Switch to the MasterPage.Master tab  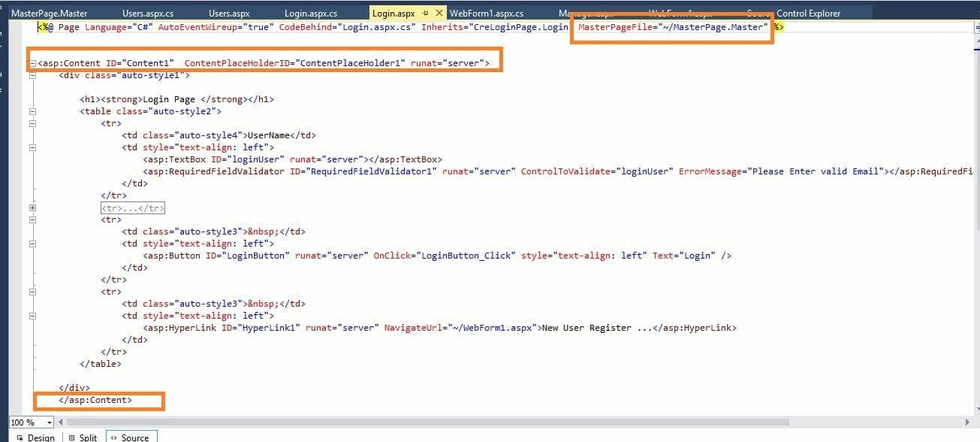(50, 14)
